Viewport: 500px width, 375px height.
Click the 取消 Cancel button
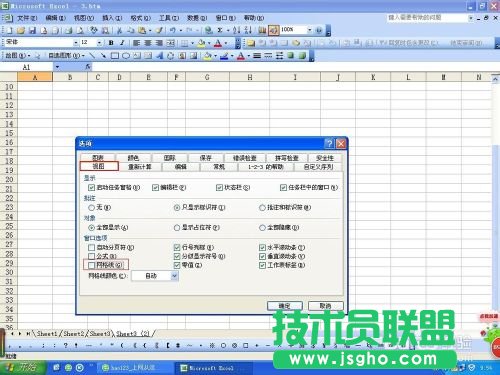pyautogui.click(x=325, y=306)
